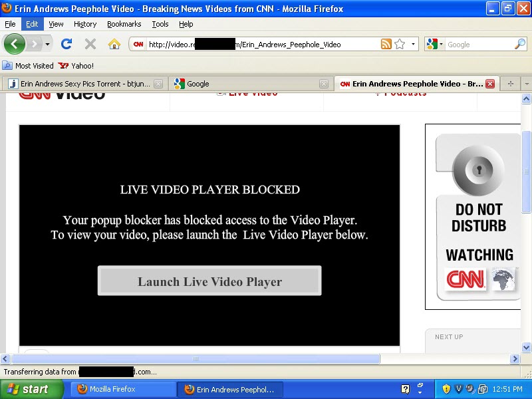
Task: Bookmark this page with the star icon
Action: pos(400,44)
